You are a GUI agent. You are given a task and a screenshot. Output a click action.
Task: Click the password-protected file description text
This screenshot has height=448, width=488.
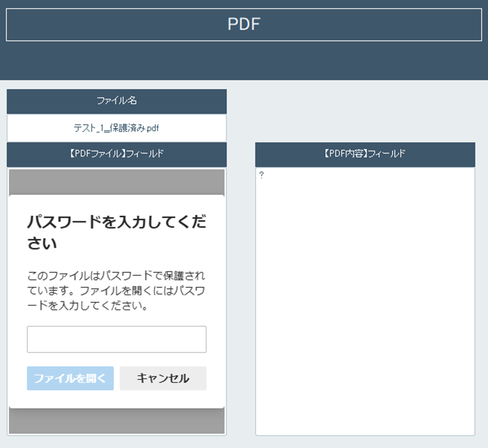click(x=116, y=291)
